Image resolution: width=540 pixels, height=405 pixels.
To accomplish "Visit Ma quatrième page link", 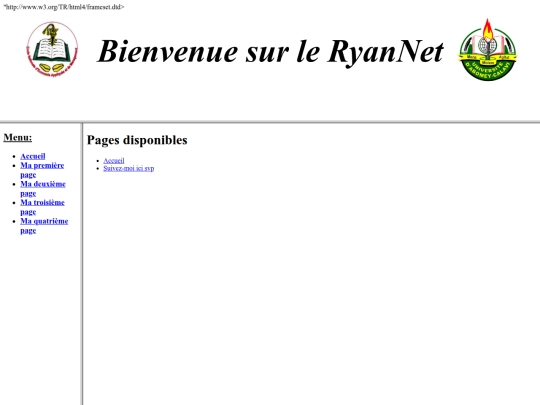I will click(x=44, y=226).
